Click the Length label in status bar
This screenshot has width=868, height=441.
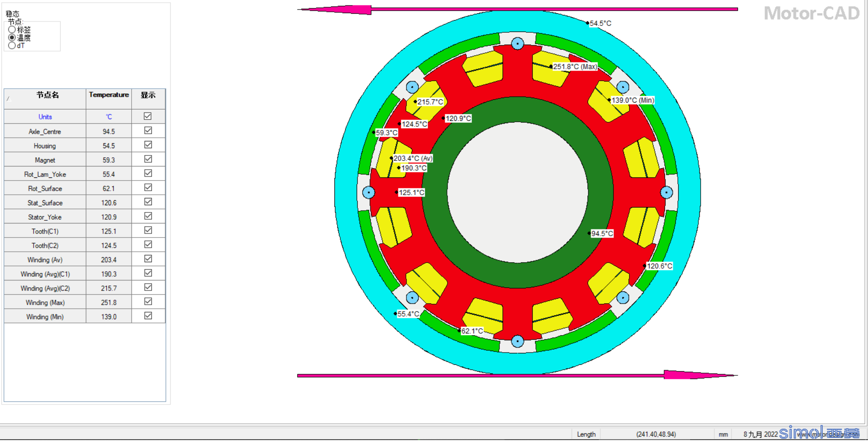(x=586, y=435)
